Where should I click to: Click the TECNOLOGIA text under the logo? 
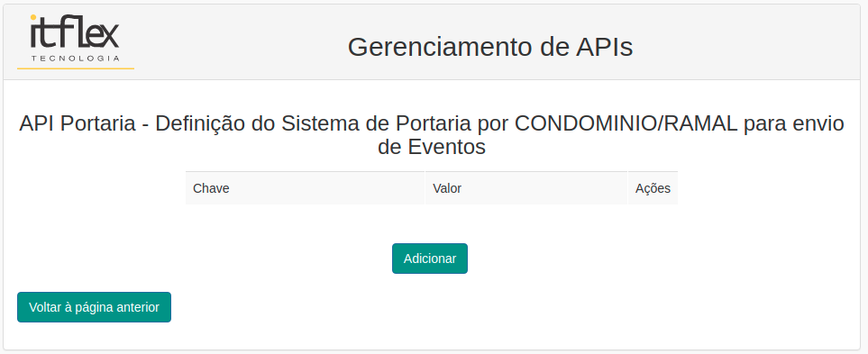point(76,58)
